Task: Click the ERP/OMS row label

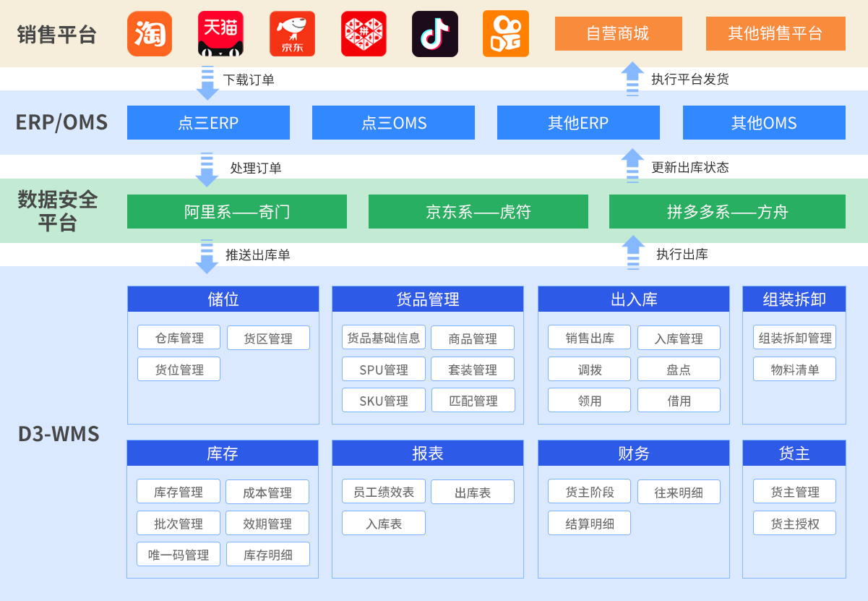Action: click(61, 122)
